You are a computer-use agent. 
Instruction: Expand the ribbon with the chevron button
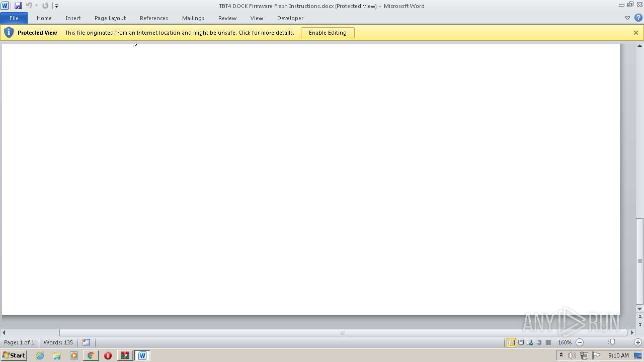click(627, 18)
